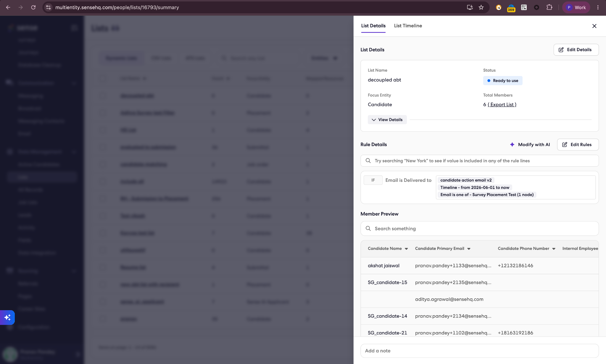Viewport: 606px width, 364px height.
Task: Click the Edit Details button
Action: click(576, 50)
